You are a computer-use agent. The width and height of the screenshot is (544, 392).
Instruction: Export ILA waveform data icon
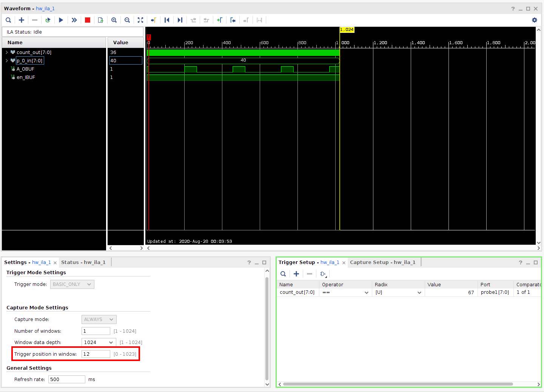(x=100, y=20)
